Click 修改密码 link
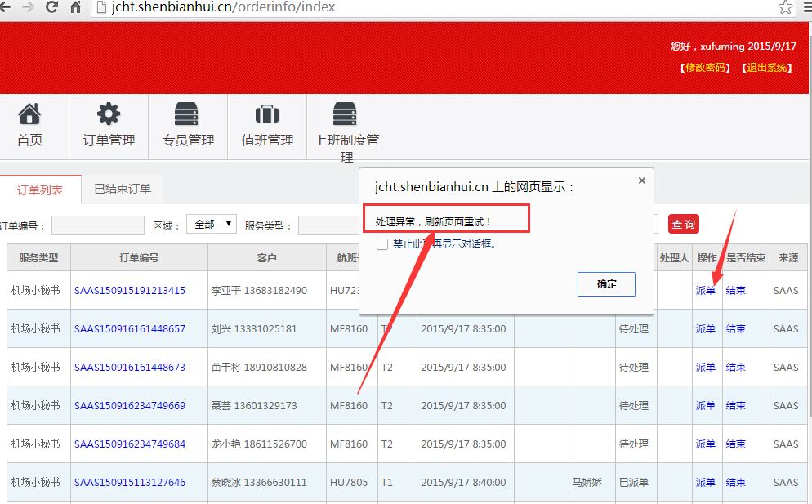This screenshot has width=812, height=504. pyautogui.click(x=705, y=68)
